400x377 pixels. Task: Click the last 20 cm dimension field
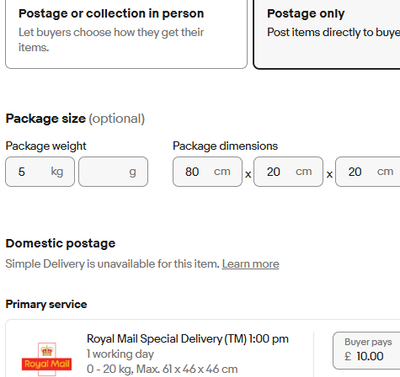pyautogui.click(x=368, y=172)
